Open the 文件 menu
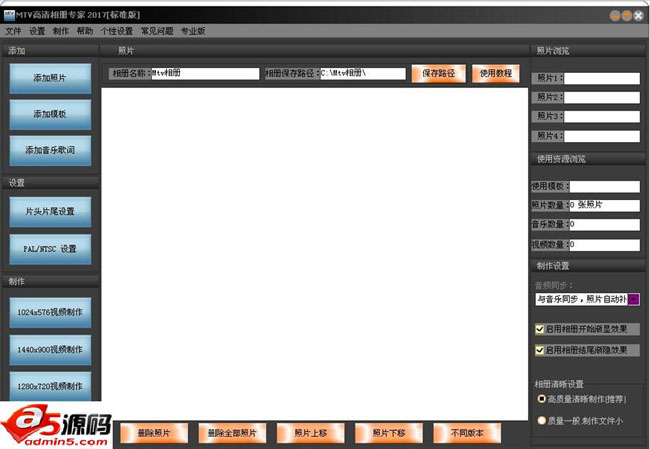This screenshot has width=650, height=449. pos(13,31)
